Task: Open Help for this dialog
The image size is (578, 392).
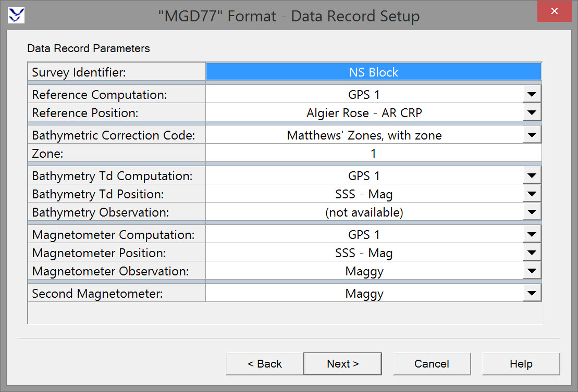Action: point(521,364)
